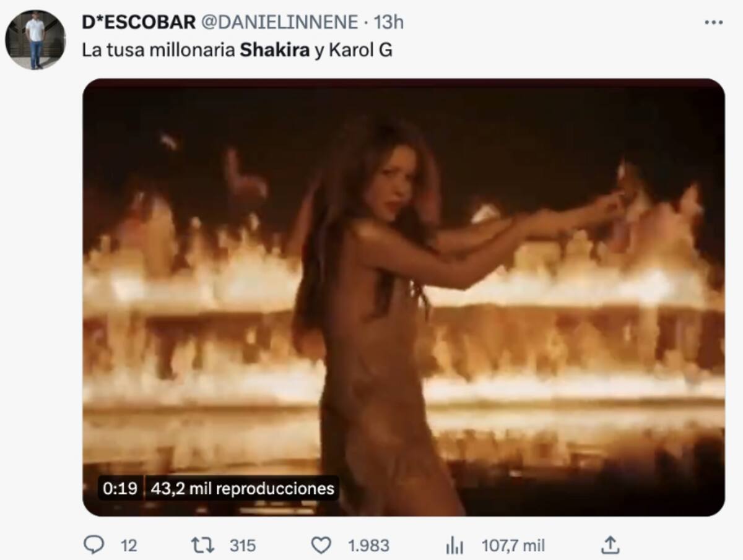Open the three-dot more options menu

click(x=713, y=22)
